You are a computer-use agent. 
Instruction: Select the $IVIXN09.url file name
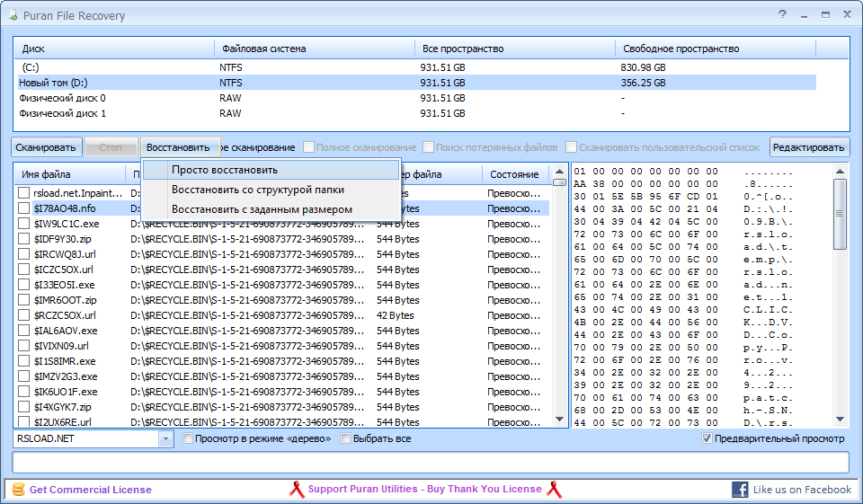61,346
